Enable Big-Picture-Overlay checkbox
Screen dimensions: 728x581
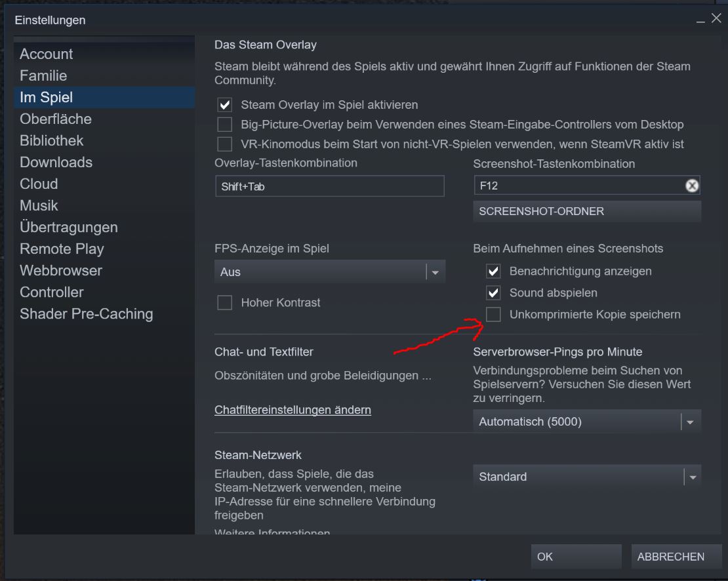click(x=225, y=125)
